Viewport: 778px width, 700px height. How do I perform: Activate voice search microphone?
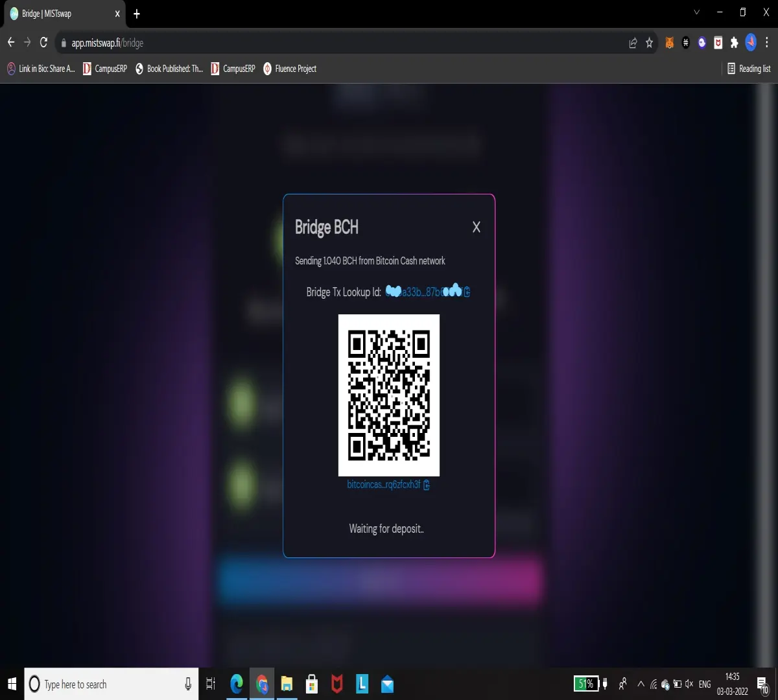point(188,684)
